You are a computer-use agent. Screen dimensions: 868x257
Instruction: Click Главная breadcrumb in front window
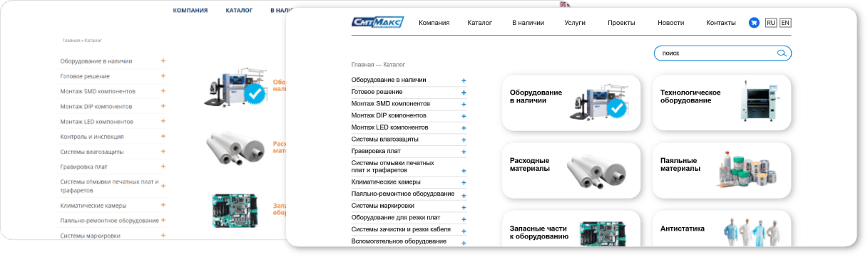click(x=362, y=65)
